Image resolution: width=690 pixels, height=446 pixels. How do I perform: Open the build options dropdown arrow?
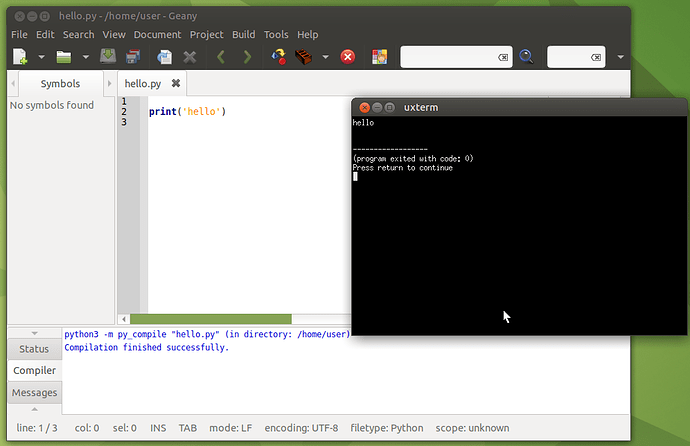[x=325, y=57]
